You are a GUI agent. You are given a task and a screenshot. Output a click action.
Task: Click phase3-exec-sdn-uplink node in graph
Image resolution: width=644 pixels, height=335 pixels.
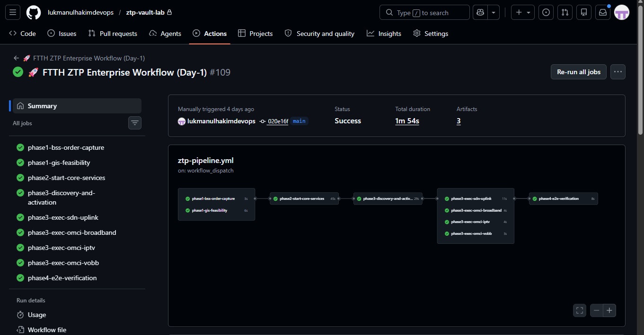(476, 198)
